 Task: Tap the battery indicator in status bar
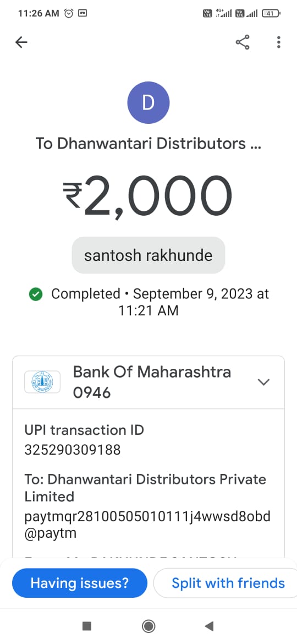pos(271,14)
